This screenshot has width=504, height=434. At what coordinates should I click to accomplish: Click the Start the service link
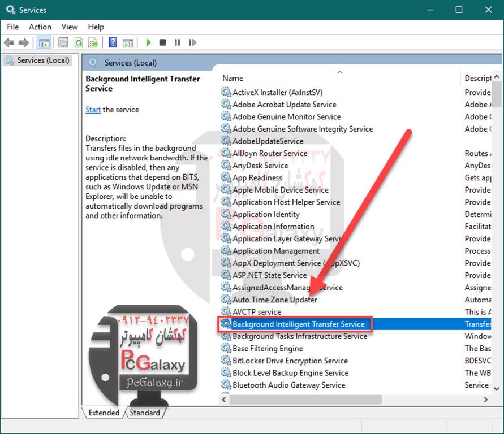[93, 110]
